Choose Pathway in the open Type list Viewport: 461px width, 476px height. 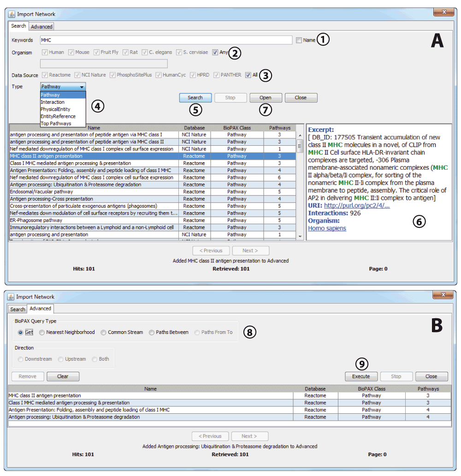point(63,95)
